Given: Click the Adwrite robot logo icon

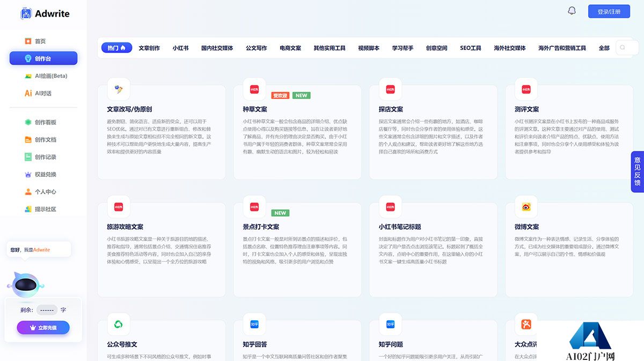Looking at the screenshot, I should coord(26,14).
